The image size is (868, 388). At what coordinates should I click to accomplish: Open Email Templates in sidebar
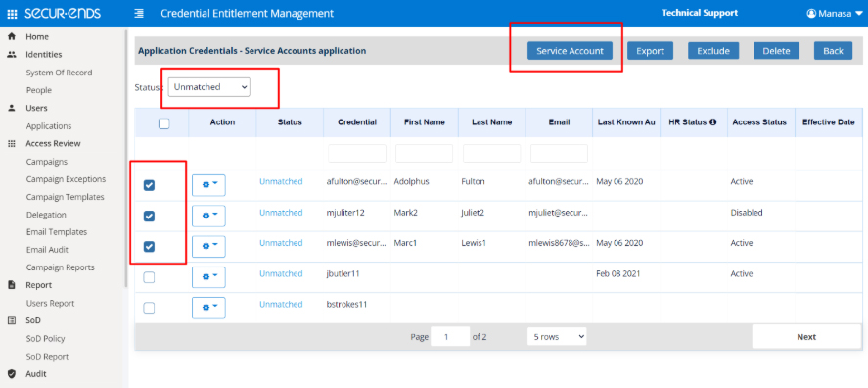coord(57,231)
